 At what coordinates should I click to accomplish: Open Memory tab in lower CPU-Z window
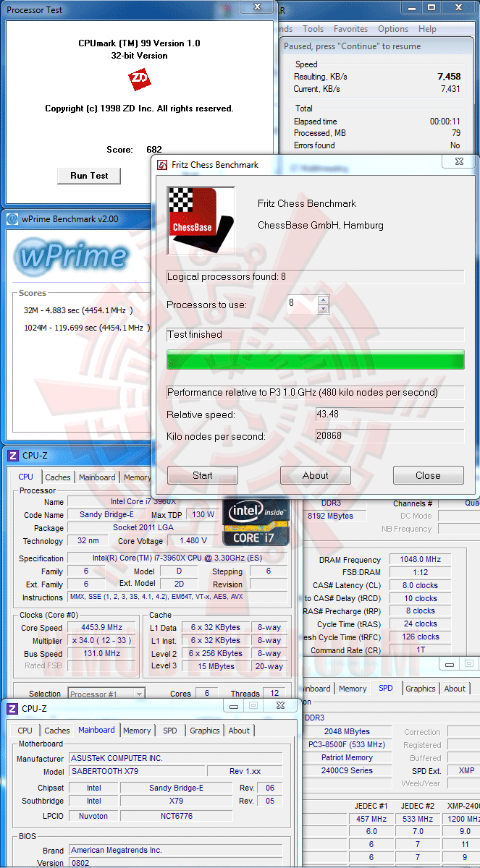click(x=137, y=731)
